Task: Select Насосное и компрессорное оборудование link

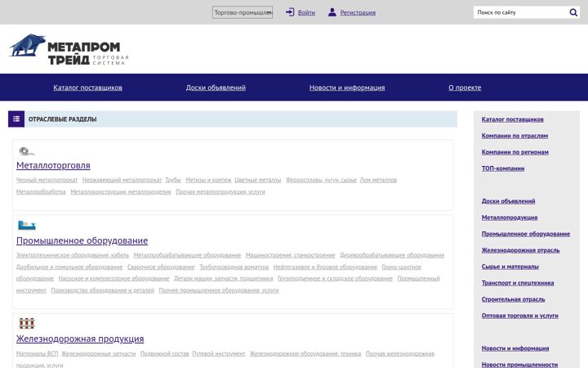Action: tap(114, 278)
